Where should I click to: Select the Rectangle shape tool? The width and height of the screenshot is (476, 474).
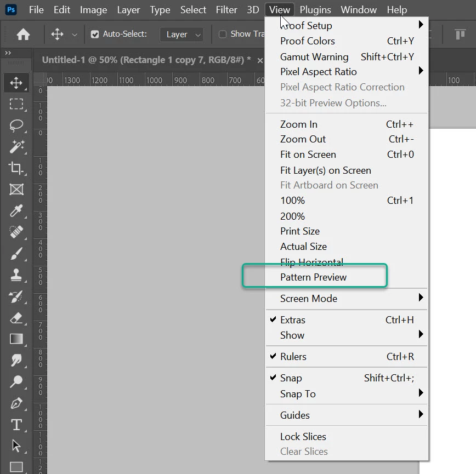[x=16, y=467]
